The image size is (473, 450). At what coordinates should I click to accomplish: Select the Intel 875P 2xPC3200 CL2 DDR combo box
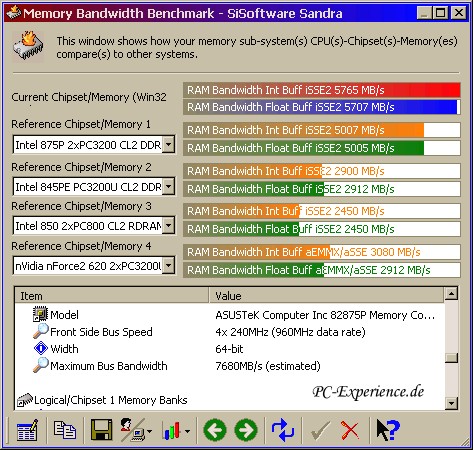tap(94, 145)
